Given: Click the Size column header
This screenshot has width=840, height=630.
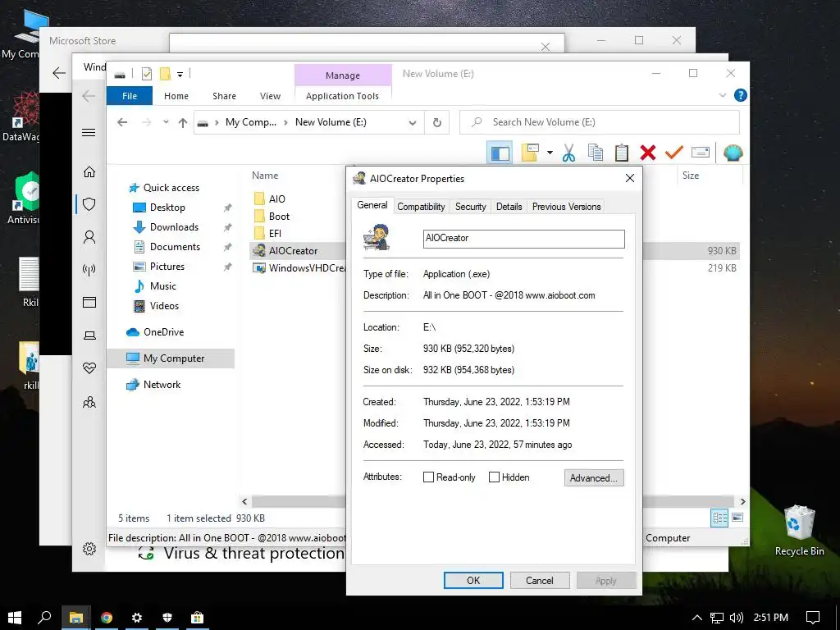Looking at the screenshot, I should click(691, 176).
